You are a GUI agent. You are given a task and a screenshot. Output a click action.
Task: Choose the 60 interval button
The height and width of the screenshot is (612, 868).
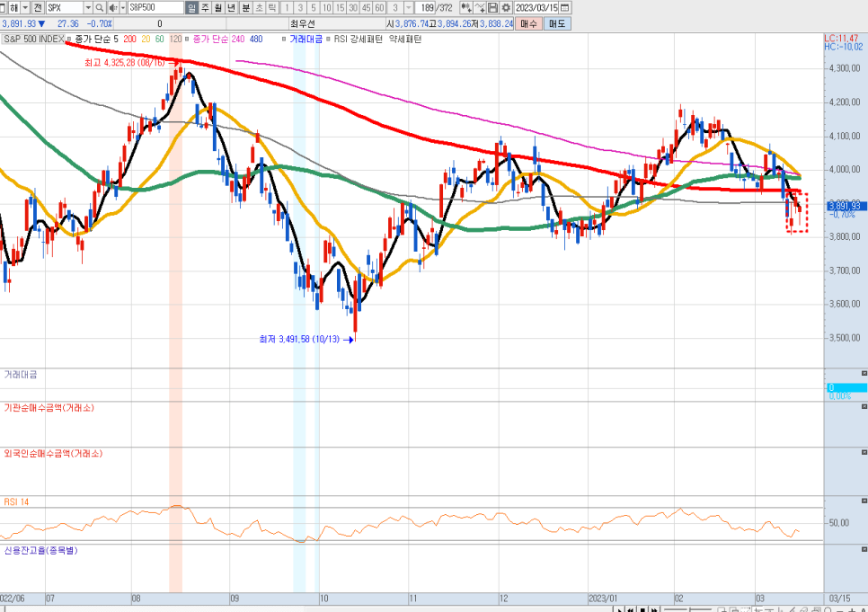[380, 8]
